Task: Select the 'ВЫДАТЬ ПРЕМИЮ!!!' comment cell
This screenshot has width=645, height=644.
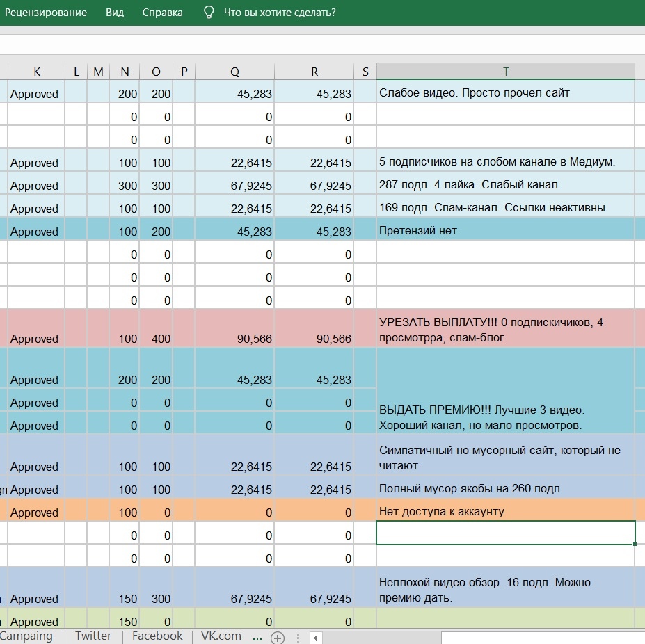Action: tap(506, 391)
